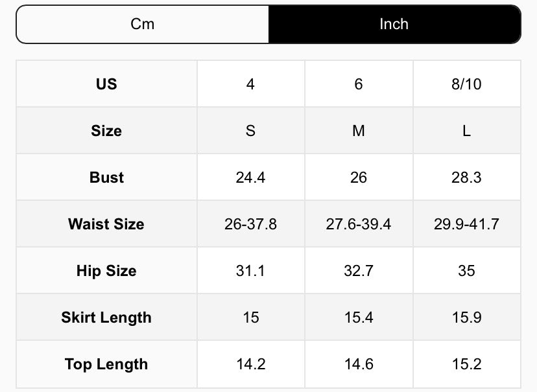
Task: Select the Inch unit toggle
Action: point(394,25)
